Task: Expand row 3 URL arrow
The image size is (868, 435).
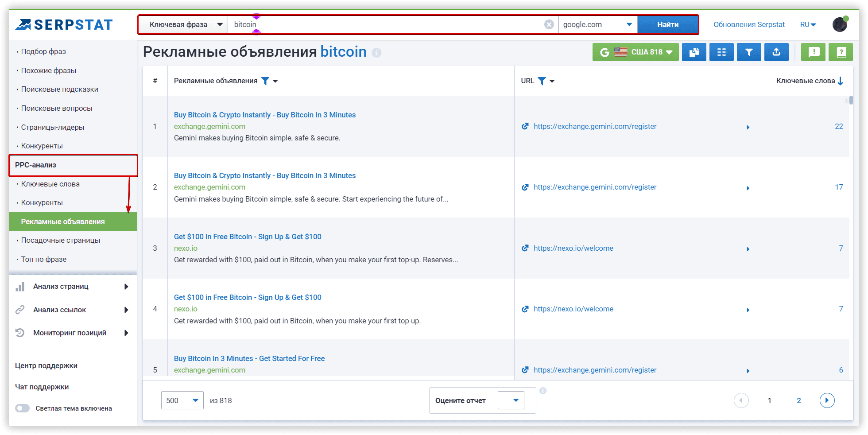Action: coord(748,249)
